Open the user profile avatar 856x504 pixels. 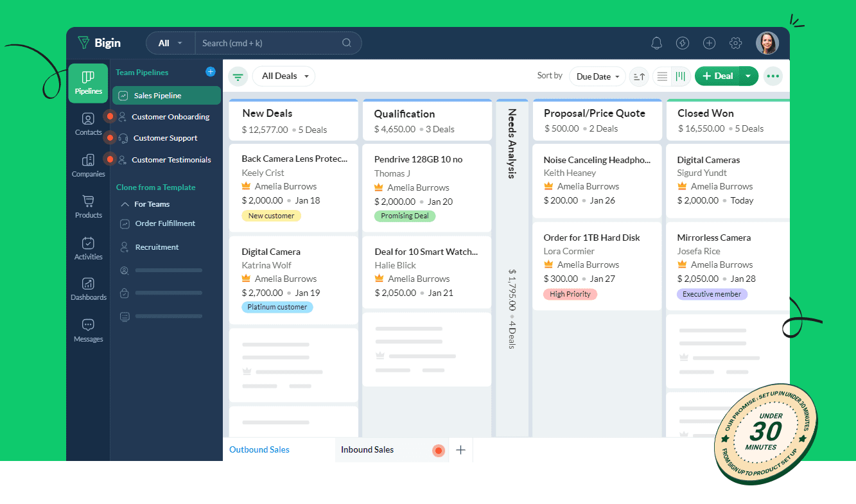tap(767, 43)
